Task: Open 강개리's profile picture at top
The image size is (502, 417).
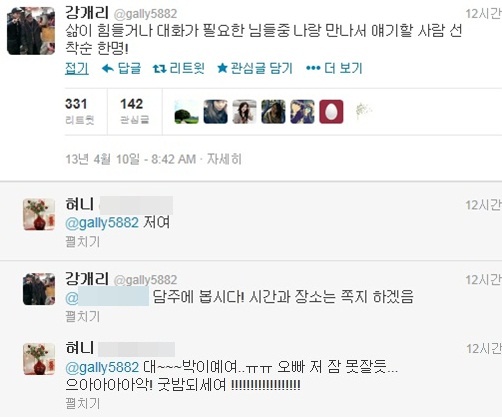Action: pyautogui.click(x=31, y=31)
